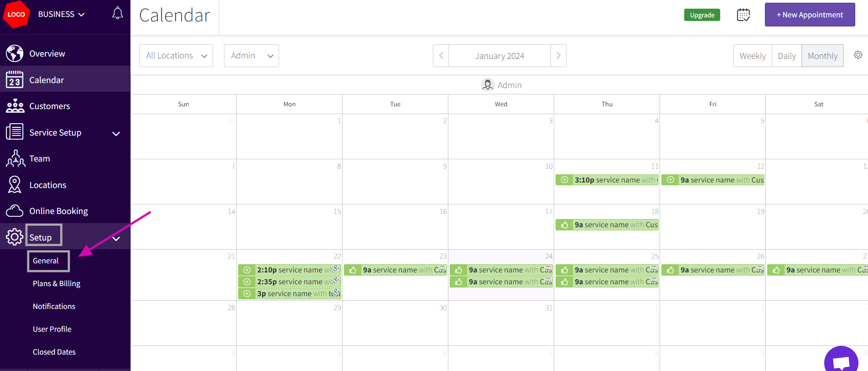The height and width of the screenshot is (371, 868).
Task: Click the green Upgrade button
Action: click(702, 15)
